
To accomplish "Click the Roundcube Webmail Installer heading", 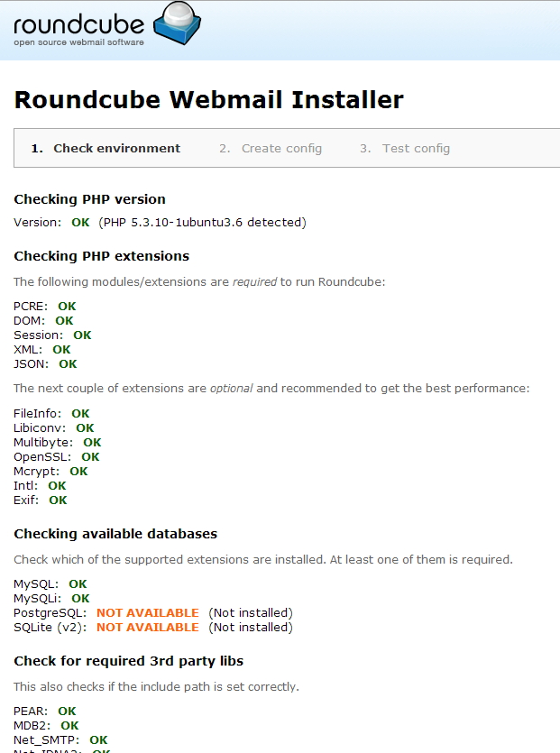I will (x=209, y=100).
